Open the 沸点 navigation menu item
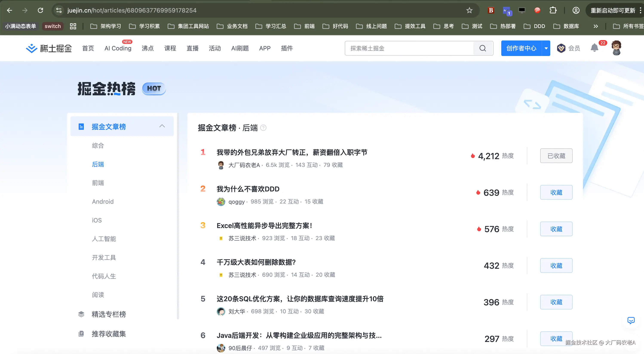Viewport: 644px width, 354px height. point(147,48)
